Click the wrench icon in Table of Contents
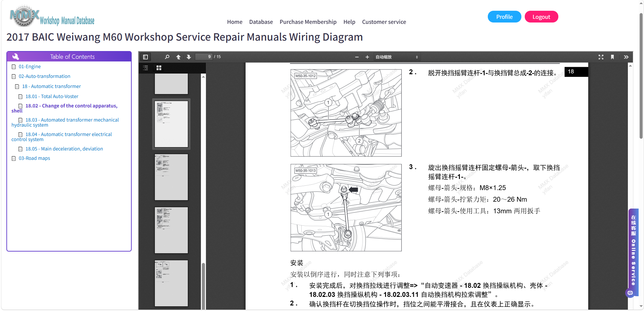Screen dimensions: 644x311 [x=16, y=56]
